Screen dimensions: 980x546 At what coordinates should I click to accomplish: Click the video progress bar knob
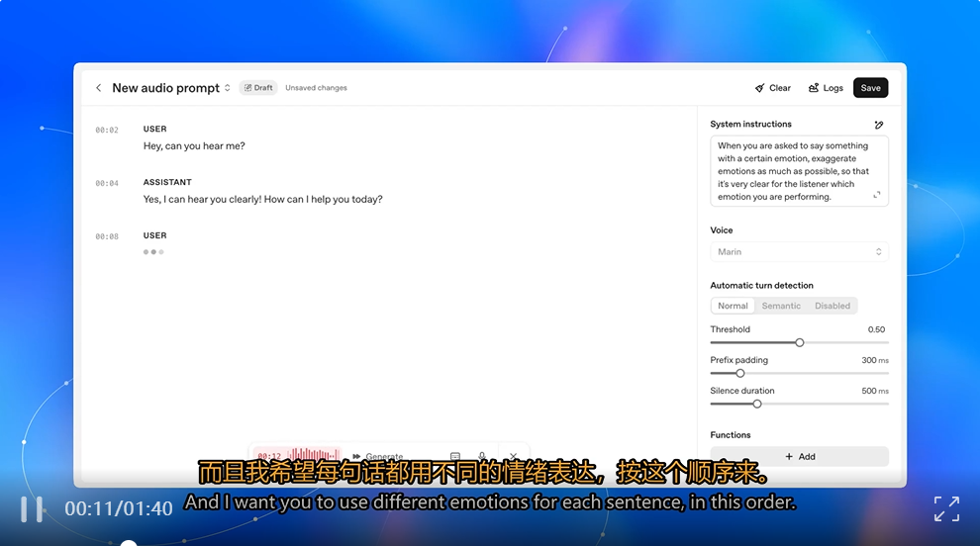coord(128,543)
